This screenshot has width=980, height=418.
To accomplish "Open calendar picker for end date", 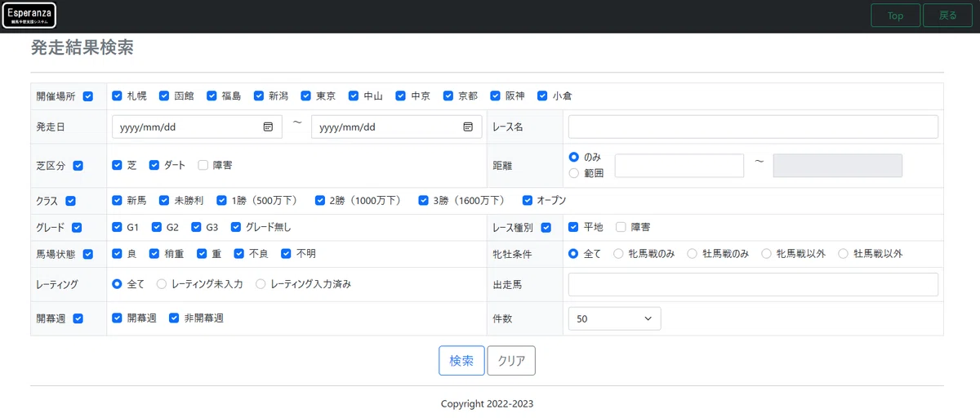I will pos(468,127).
